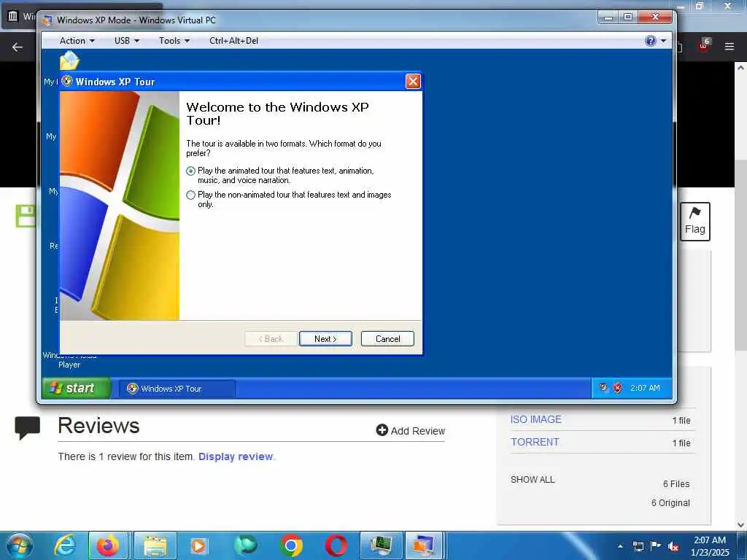Switch to Firefox in the taskbar
Image resolution: width=747 pixels, height=560 pixels.
click(x=108, y=545)
